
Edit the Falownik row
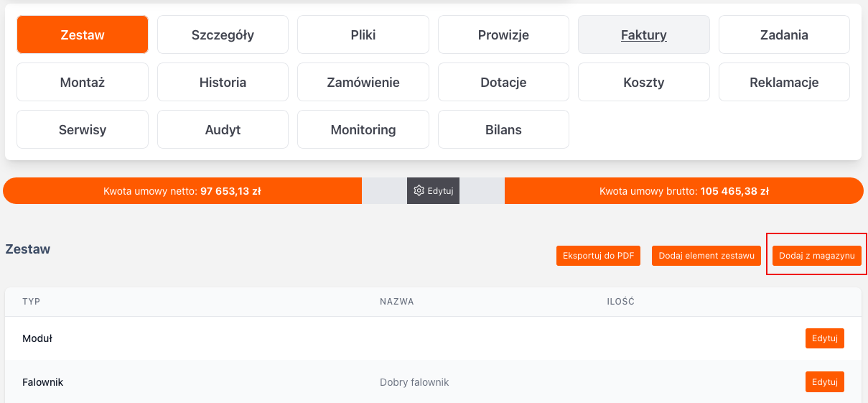(x=824, y=381)
